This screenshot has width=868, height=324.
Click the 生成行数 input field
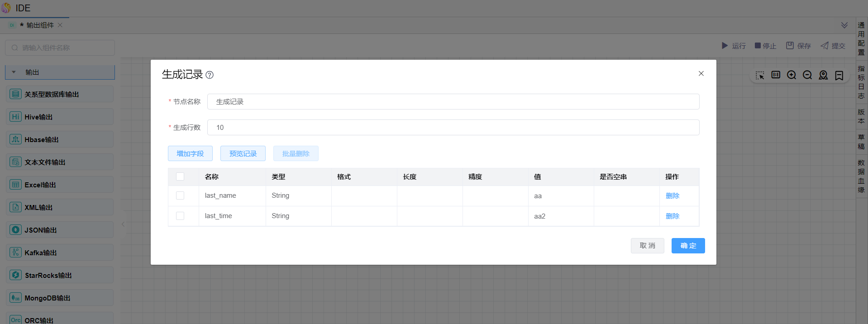(x=453, y=128)
